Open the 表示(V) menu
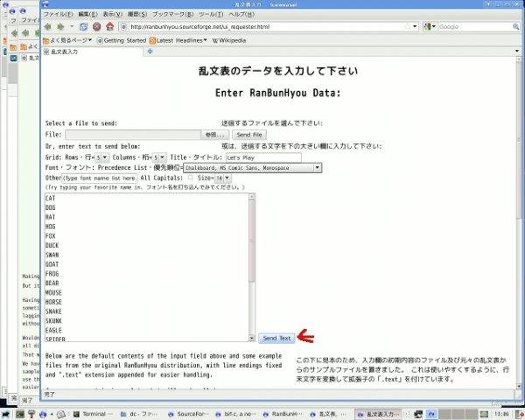Screen dimensions: 525x420 [113, 14]
